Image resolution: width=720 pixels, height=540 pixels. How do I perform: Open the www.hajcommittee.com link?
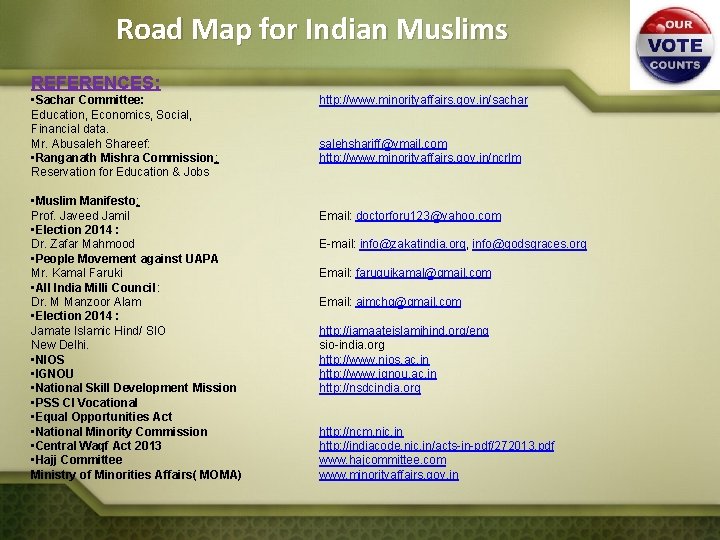[x=382, y=460]
